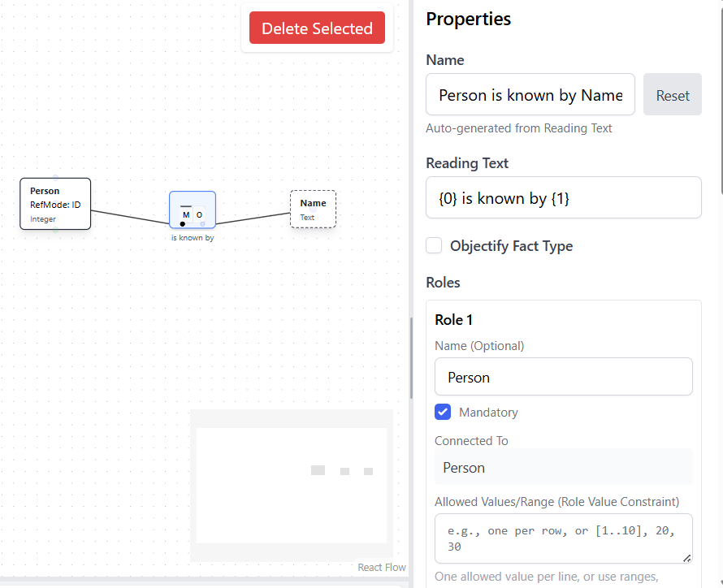Click the uniqueness constraint bar above role M

point(186,206)
